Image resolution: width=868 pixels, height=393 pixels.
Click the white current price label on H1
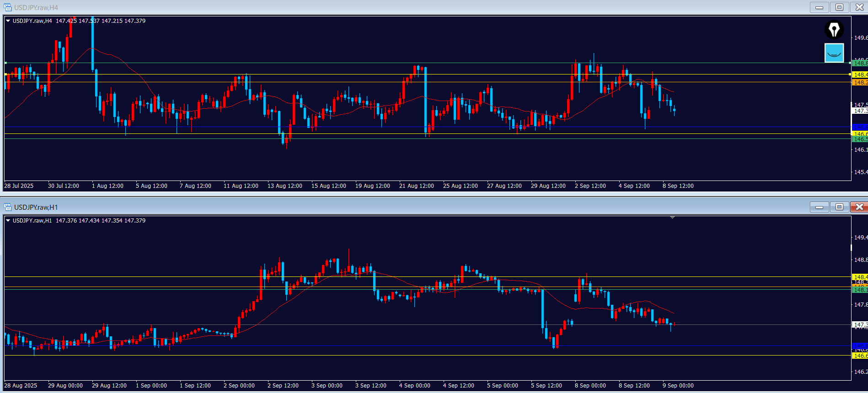tap(859, 325)
